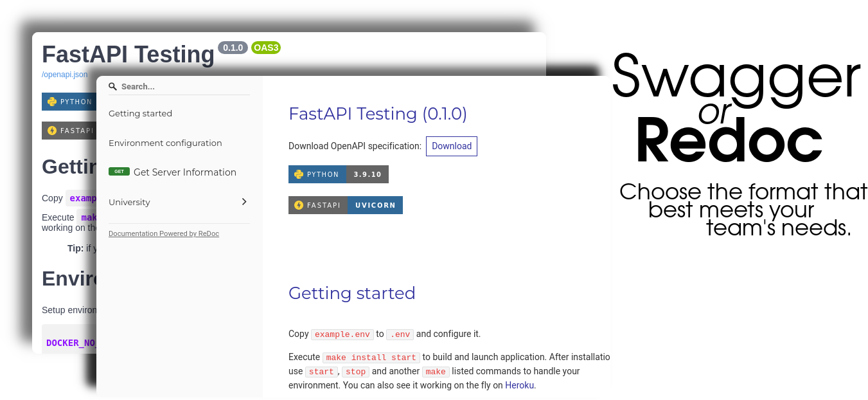Click the start code snippet
This screenshot has height=400, width=868.
pos(321,372)
